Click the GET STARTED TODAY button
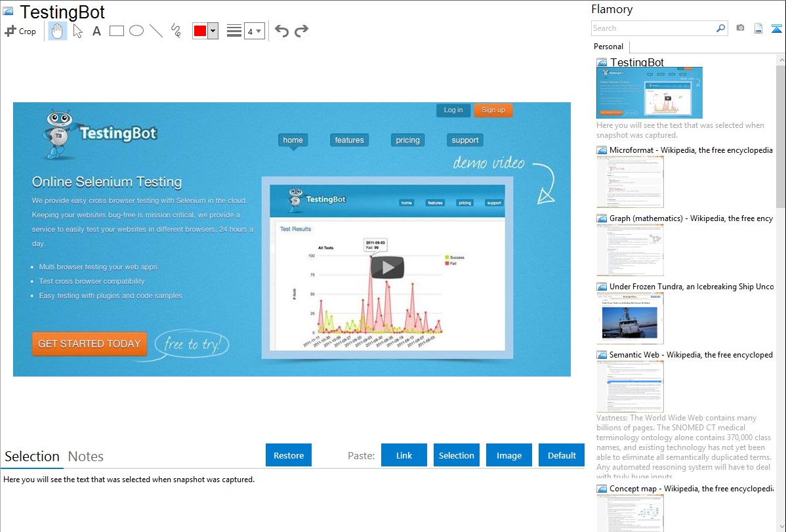786x532 pixels. pos(89,344)
